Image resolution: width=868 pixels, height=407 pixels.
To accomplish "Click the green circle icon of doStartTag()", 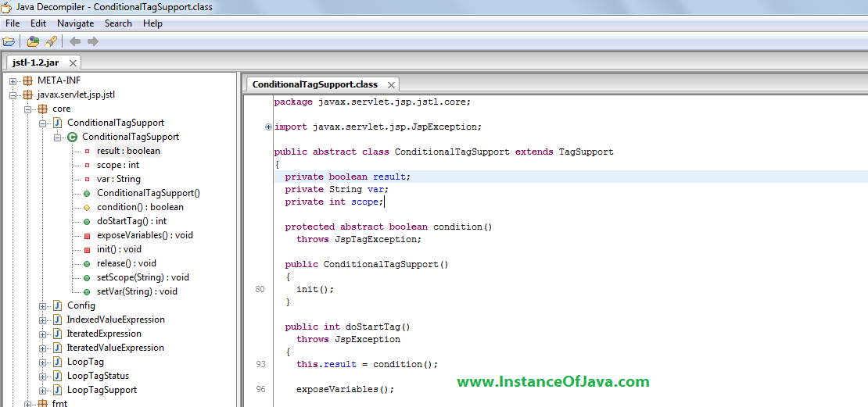I will (x=87, y=222).
